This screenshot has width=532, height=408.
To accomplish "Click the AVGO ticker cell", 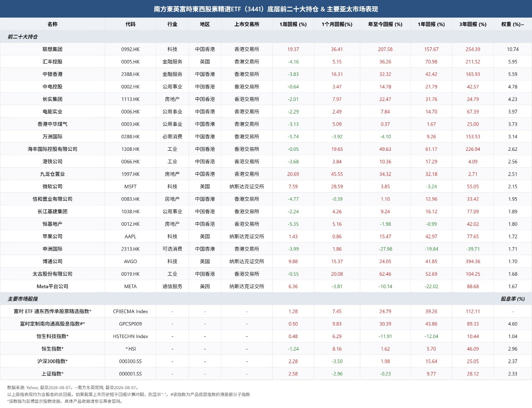I will (130, 261).
